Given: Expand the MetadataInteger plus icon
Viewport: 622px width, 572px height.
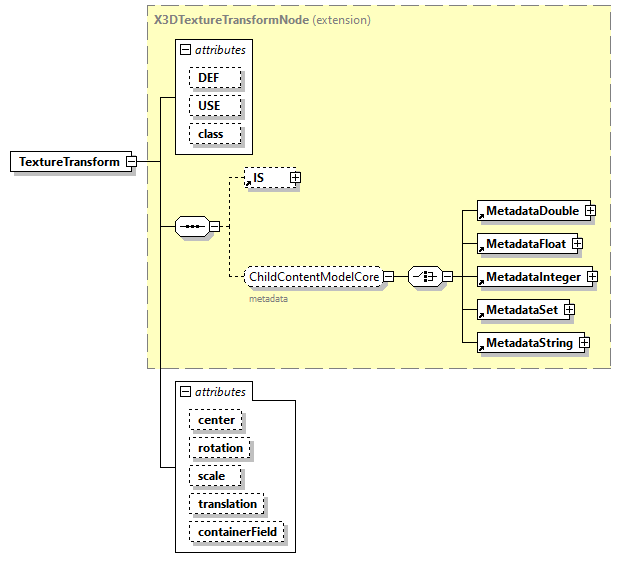Looking at the screenshot, I should pos(592,276).
